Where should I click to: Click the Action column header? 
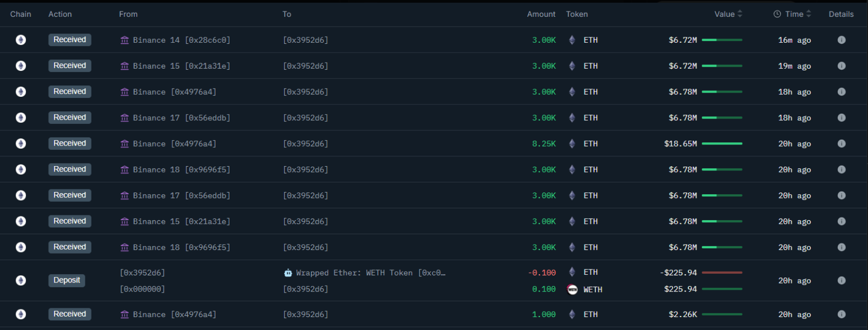60,14
